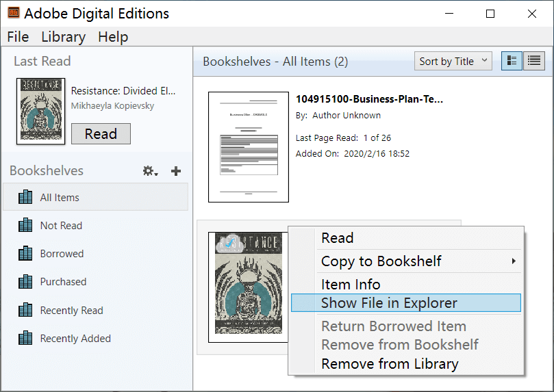Minimize the Adobe Digital Editions window

(449, 14)
